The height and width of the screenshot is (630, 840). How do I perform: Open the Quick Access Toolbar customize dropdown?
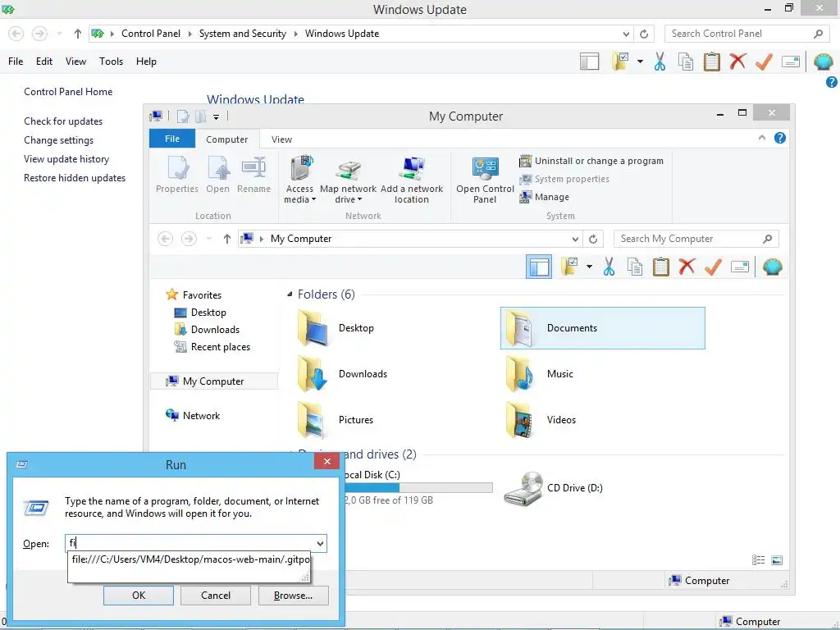click(216, 116)
